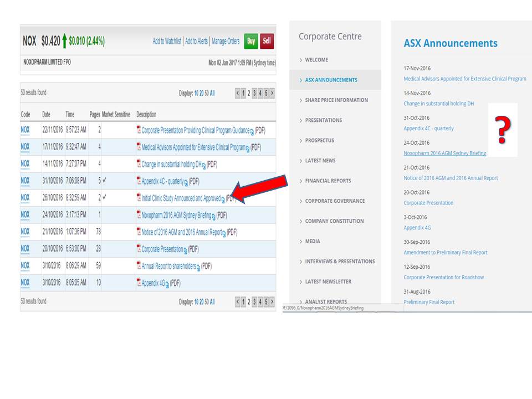This screenshot has width=532, height=399.
Task: Open PDF icon beside Initial Clinic Study Announced row
Action: click(x=139, y=197)
